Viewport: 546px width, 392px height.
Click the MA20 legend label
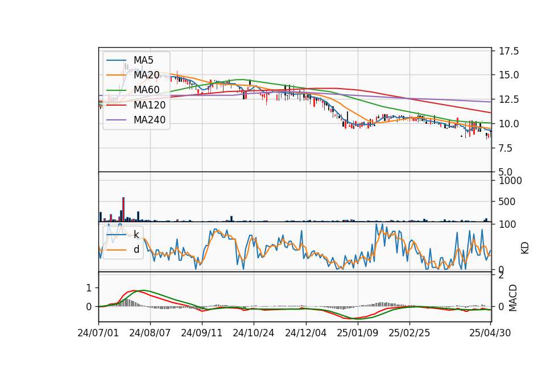[147, 75]
